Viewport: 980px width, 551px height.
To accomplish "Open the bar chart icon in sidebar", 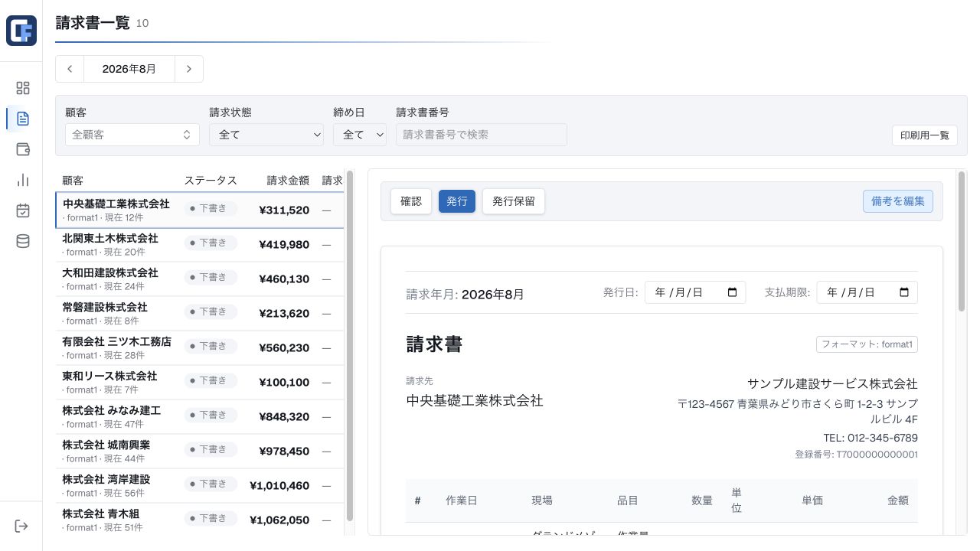I will [x=23, y=180].
